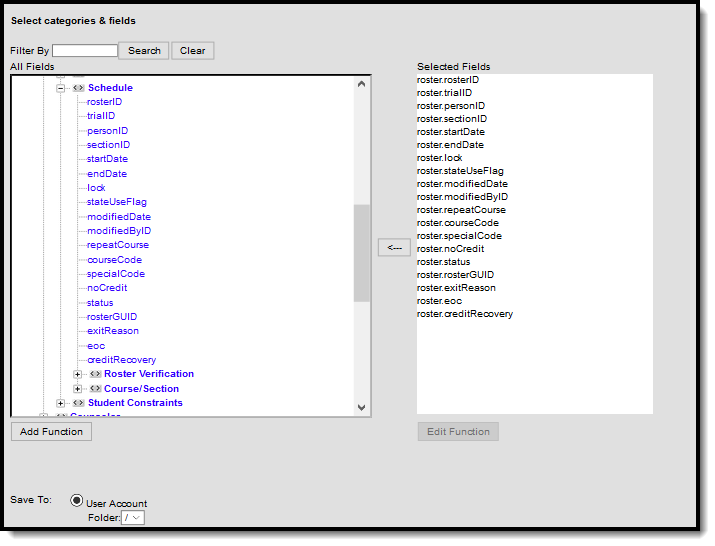
Task: Select stateUseFlag in the All Fields tree
Action: [x=117, y=202]
